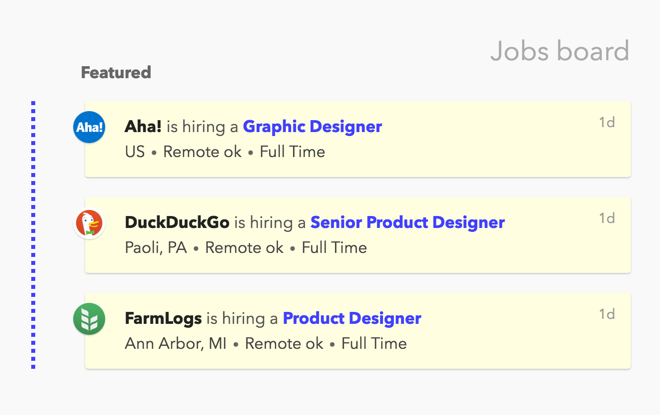Click the dotted blue featured marker line
This screenshot has width=660, height=415.
33,235
